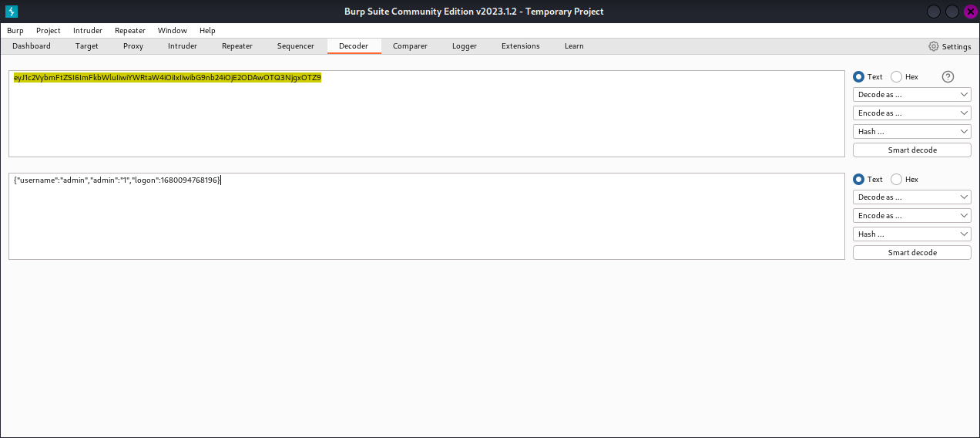Open the Proxy tab

[133, 46]
